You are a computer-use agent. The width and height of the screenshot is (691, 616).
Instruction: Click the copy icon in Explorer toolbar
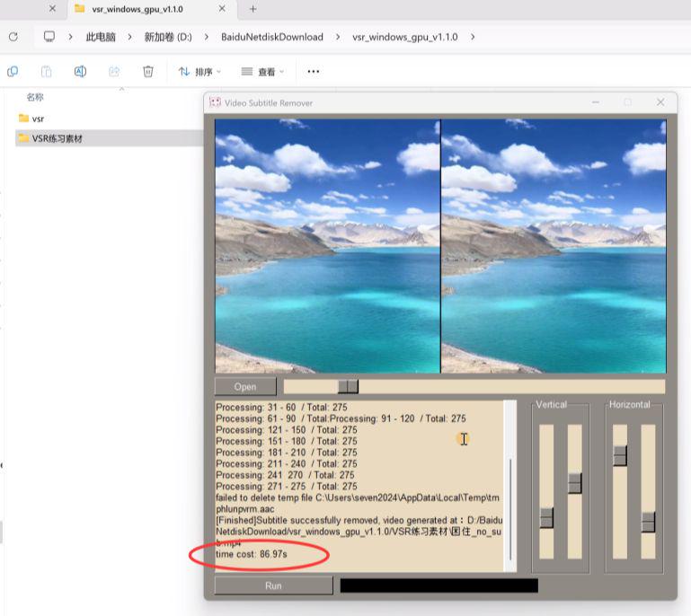point(13,71)
